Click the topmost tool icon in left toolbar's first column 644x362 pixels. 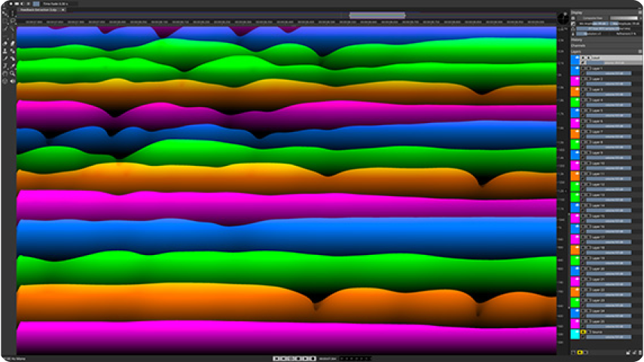[5, 13]
